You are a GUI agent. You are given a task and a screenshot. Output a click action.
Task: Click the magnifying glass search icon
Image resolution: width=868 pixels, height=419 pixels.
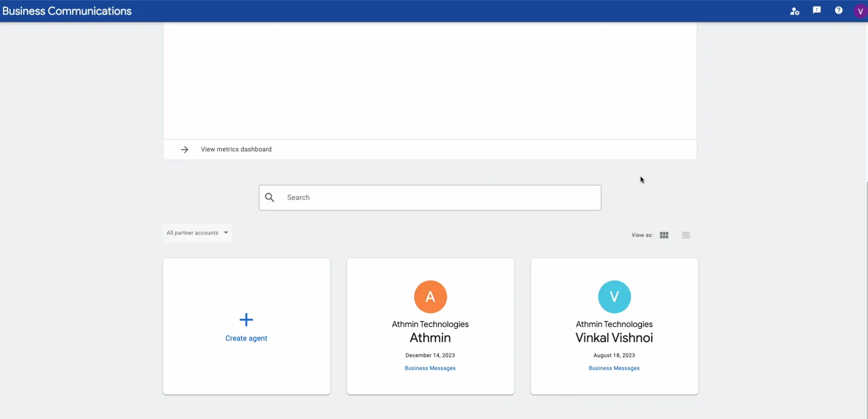[270, 197]
